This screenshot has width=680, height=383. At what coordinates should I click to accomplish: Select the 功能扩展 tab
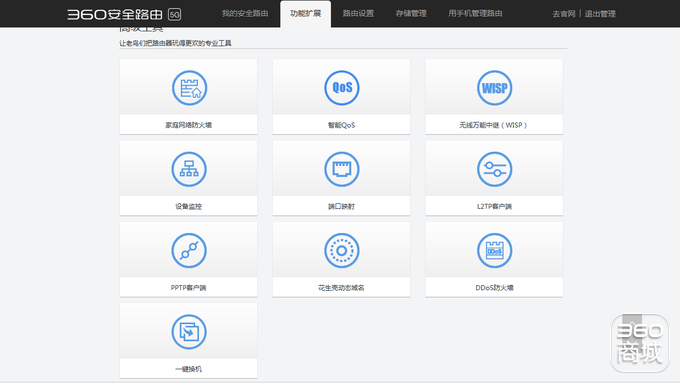pyautogui.click(x=305, y=13)
